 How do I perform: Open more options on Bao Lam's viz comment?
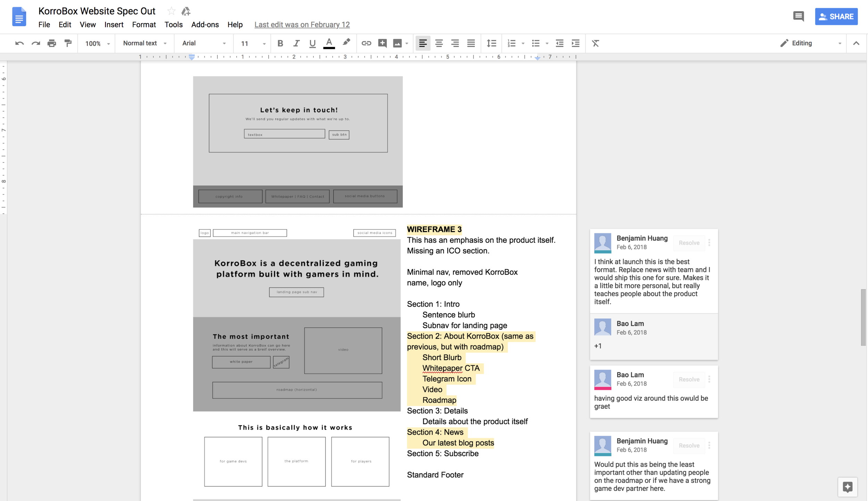pyautogui.click(x=709, y=379)
